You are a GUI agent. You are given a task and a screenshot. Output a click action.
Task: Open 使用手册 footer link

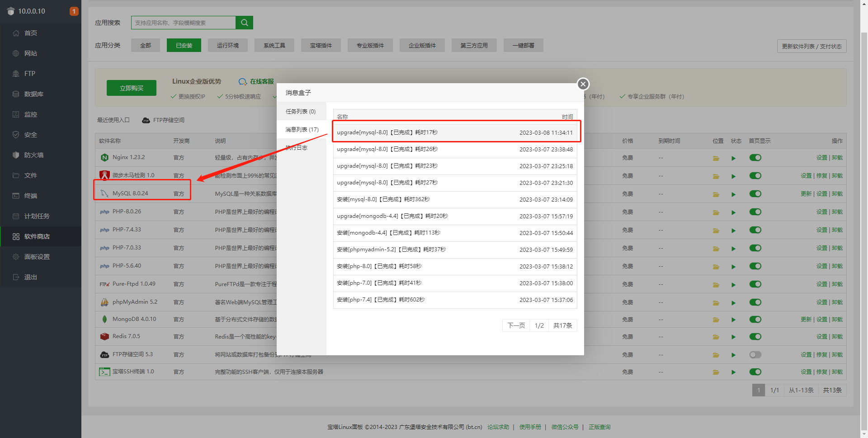pos(530,427)
